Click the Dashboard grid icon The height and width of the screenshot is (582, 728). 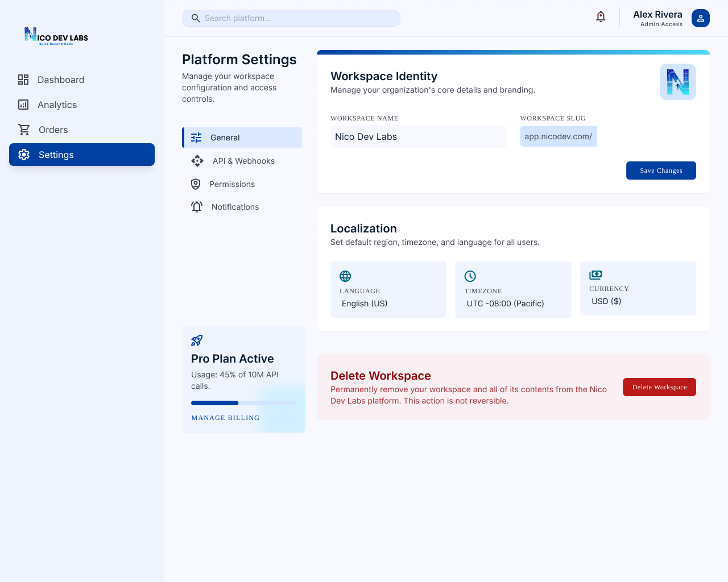[23, 80]
